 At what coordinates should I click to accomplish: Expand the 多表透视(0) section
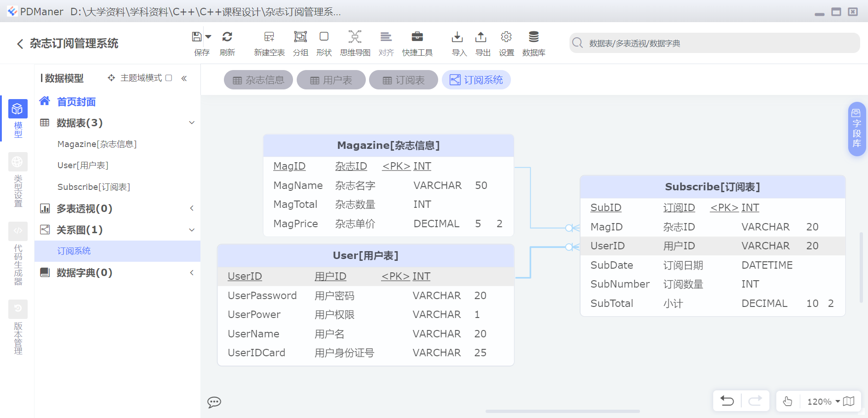[x=192, y=208]
